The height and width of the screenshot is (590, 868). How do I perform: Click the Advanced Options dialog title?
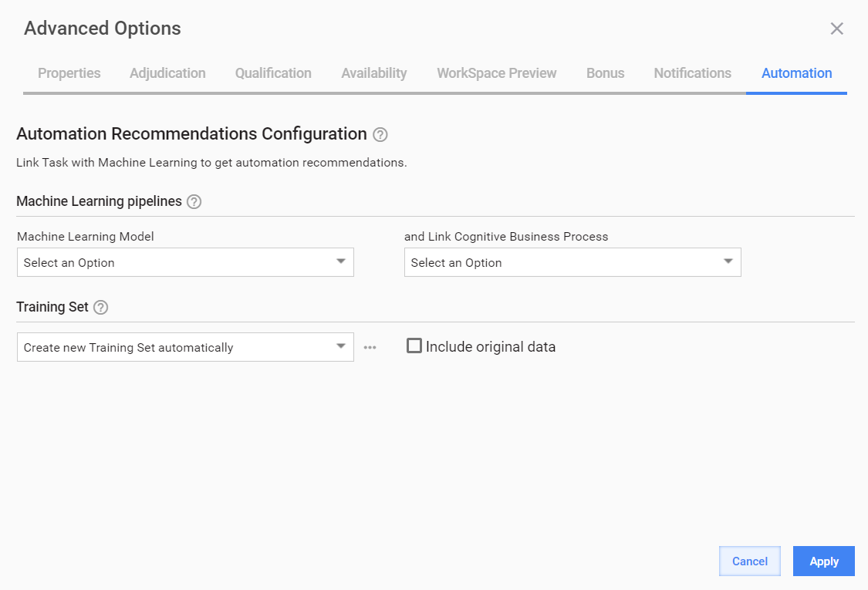coord(103,29)
